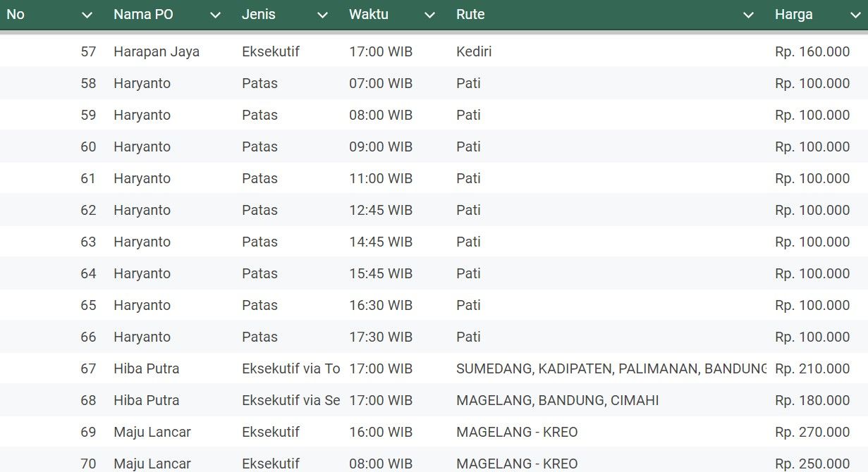Click the Jenis column header label
The width and height of the screenshot is (868, 472).
(x=259, y=14)
